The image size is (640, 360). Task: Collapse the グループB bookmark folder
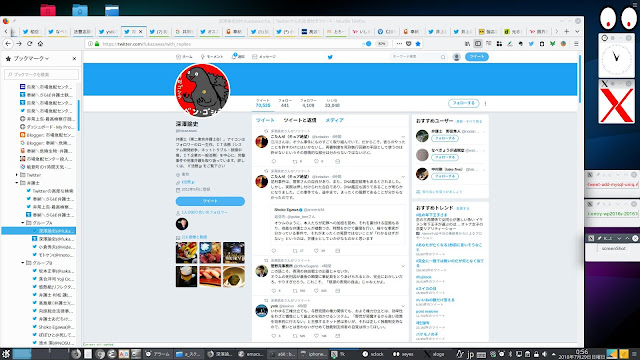[23, 263]
